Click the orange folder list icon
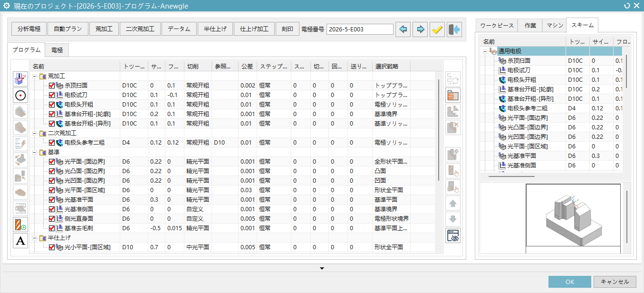 click(453, 95)
